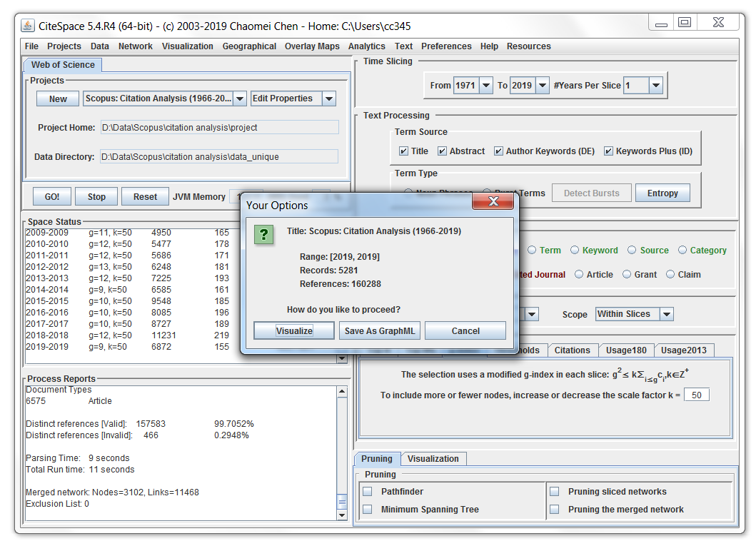Click the New project button
756x551 pixels.
(x=58, y=98)
